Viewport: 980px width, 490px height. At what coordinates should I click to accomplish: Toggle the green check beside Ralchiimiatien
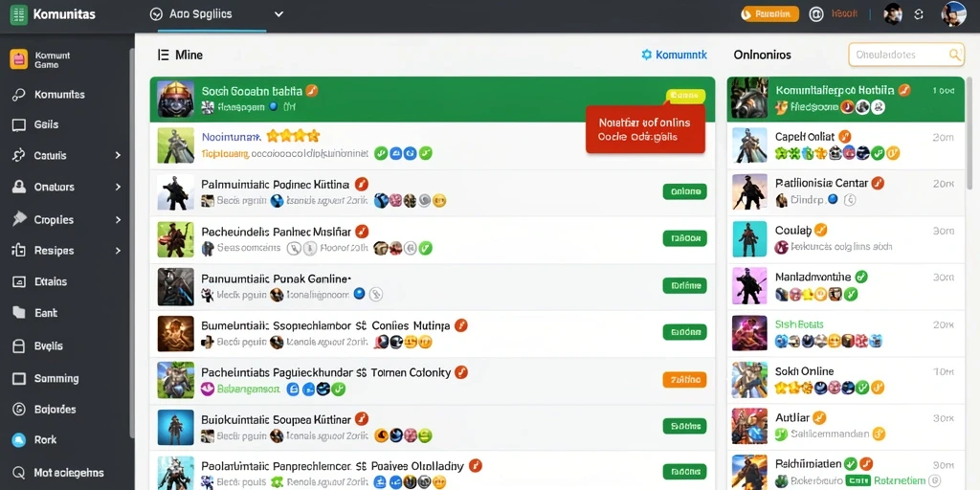[850, 464]
